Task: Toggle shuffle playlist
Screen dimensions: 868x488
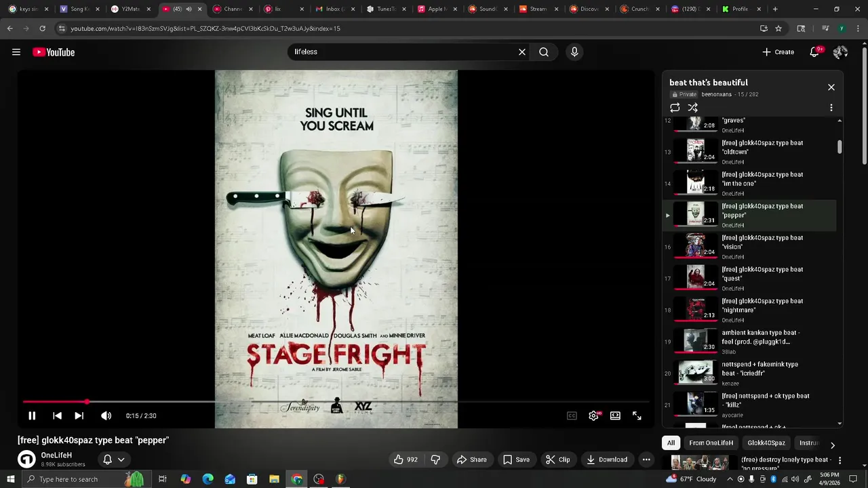Action: tap(693, 108)
